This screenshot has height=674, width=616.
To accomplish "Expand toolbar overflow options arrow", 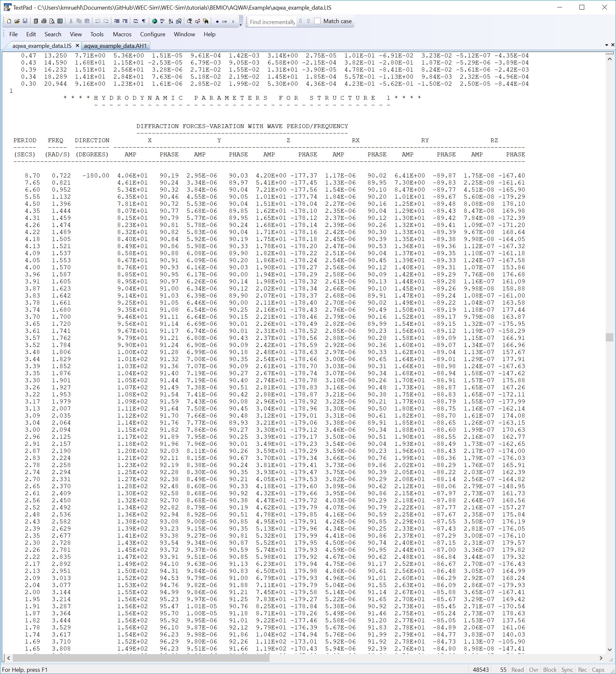I will [x=241, y=24].
